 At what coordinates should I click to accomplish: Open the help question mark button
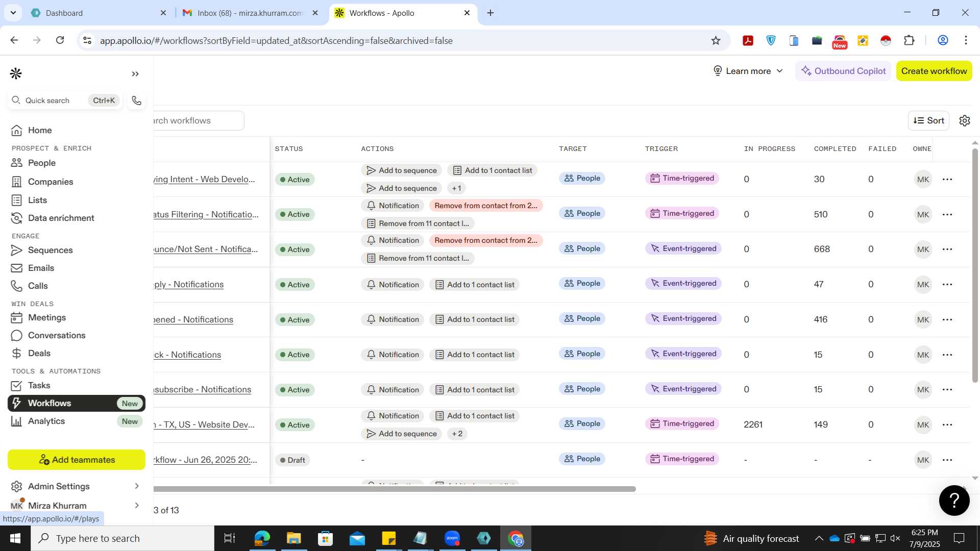coord(954,500)
